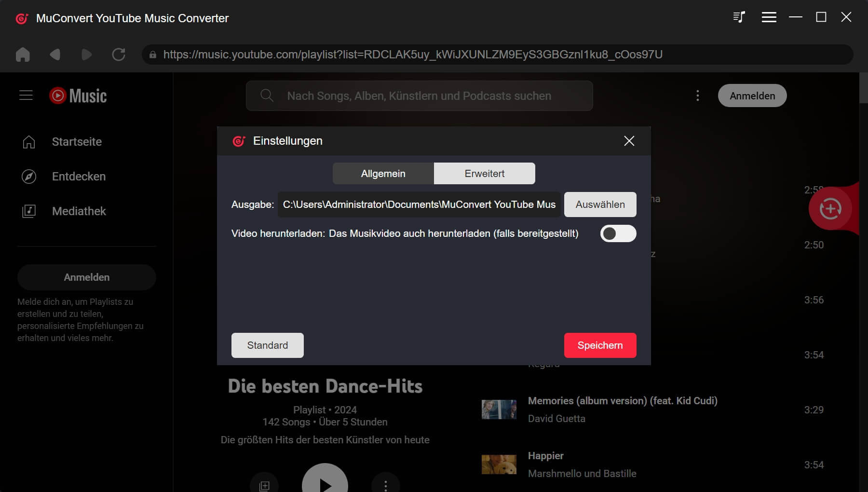Click the 142 Songs • Über 5 Stunden text
The image size is (868, 492).
pyautogui.click(x=325, y=422)
